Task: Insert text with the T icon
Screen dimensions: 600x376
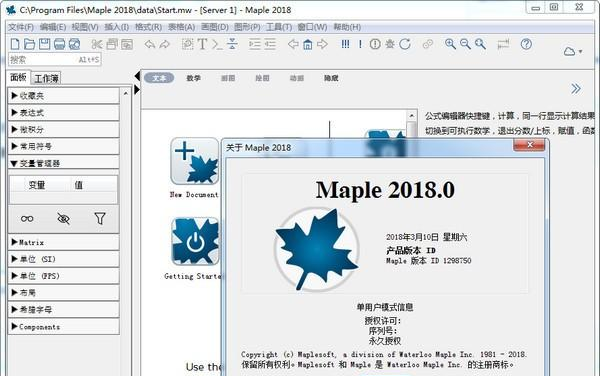Action: pyautogui.click(x=202, y=44)
